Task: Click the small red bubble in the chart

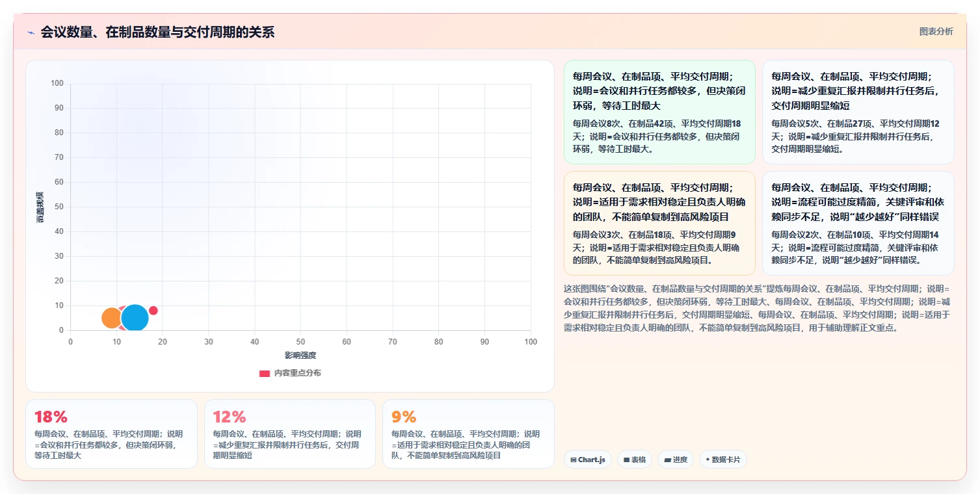Action: point(153,311)
